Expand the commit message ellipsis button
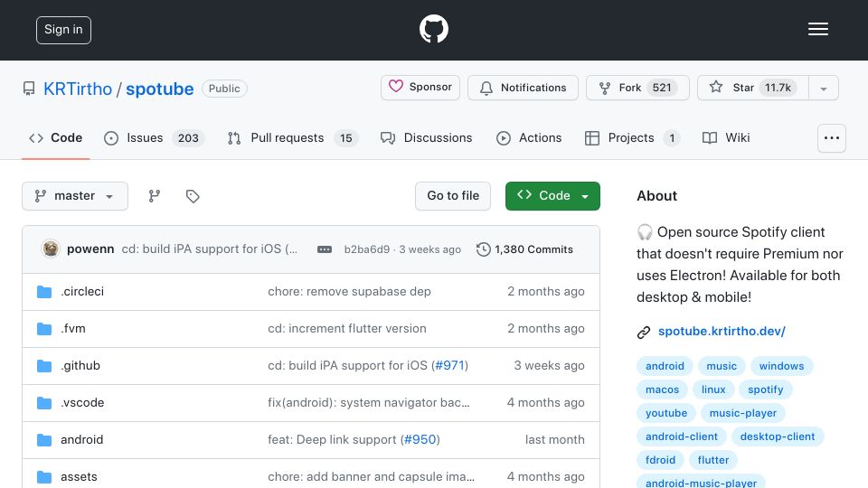 (325, 249)
